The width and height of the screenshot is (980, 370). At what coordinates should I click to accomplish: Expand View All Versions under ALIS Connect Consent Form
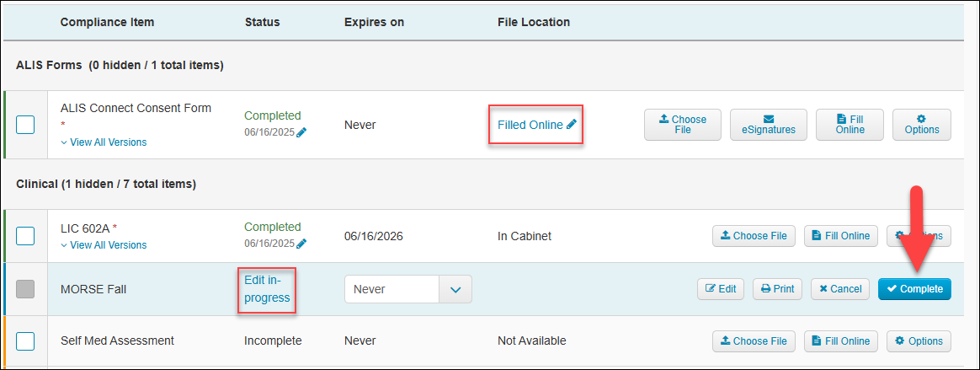(x=104, y=142)
